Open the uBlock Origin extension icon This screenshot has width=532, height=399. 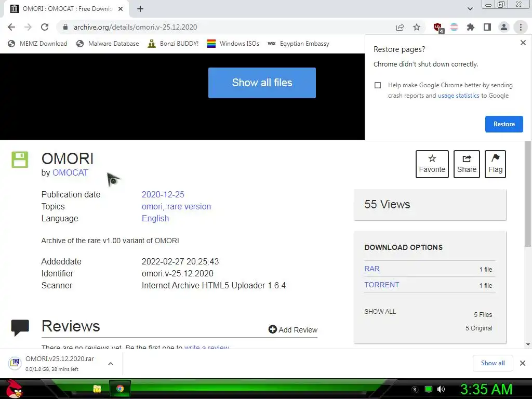point(438,28)
